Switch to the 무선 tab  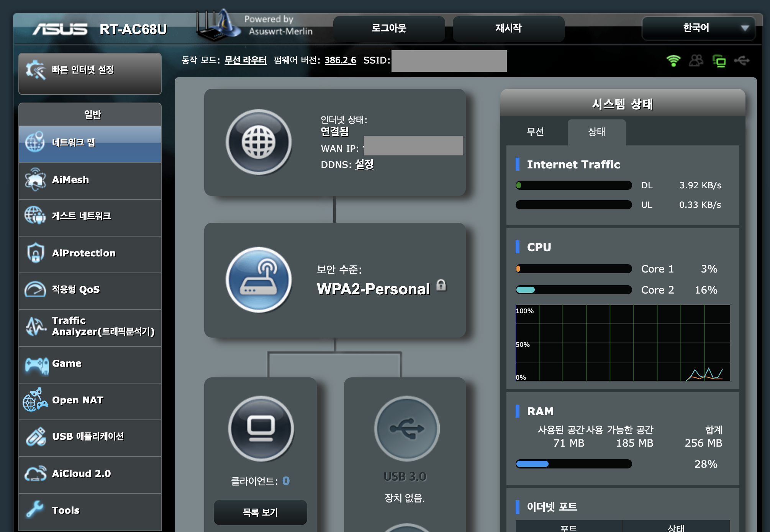coord(535,132)
